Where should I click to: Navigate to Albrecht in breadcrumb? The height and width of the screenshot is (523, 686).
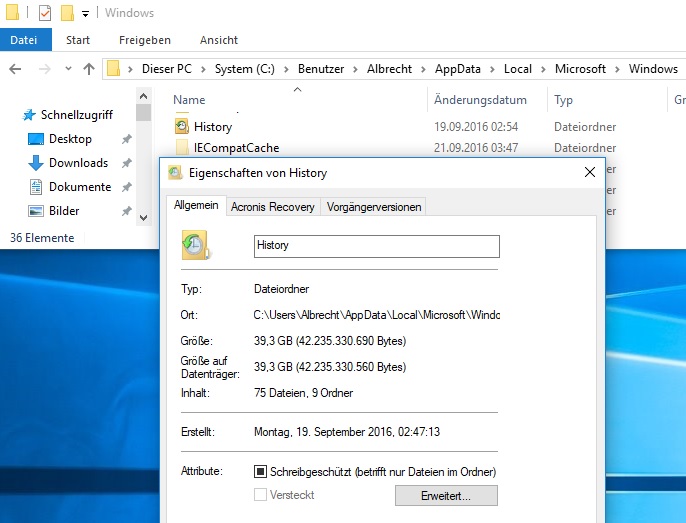click(x=389, y=69)
